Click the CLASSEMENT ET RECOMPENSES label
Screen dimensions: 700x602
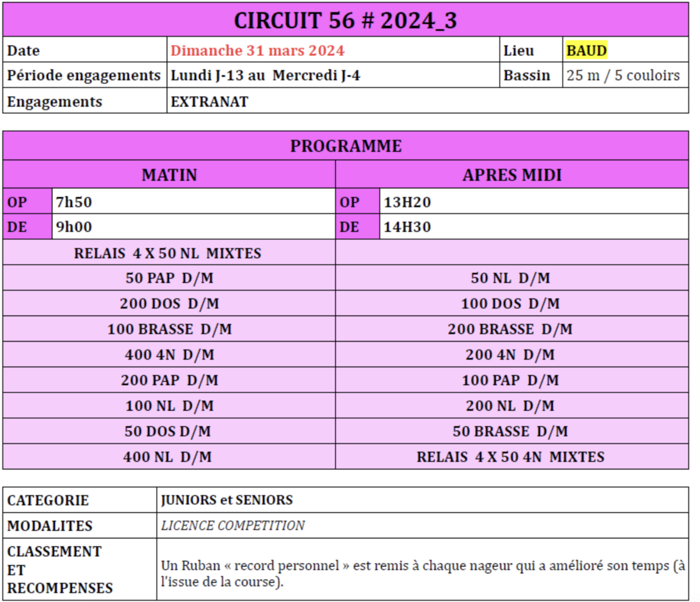(x=60, y=570)
